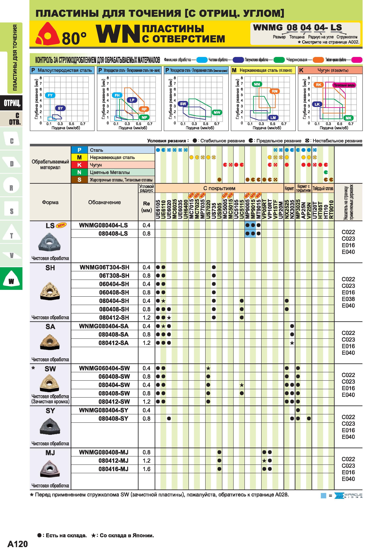Select the red K badge beside Чугун
This screenshot has width=392, height=555.
pos(79,165)
